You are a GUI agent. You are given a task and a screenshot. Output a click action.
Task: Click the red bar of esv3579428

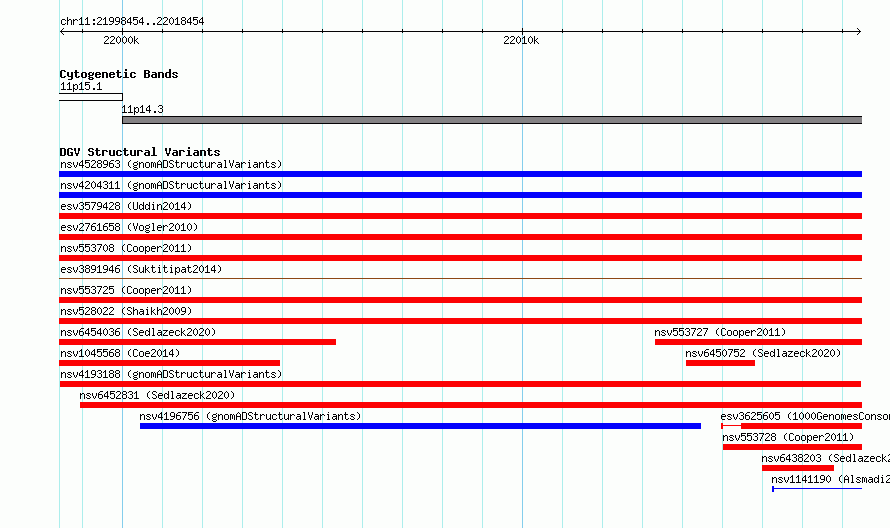[461, 216]
